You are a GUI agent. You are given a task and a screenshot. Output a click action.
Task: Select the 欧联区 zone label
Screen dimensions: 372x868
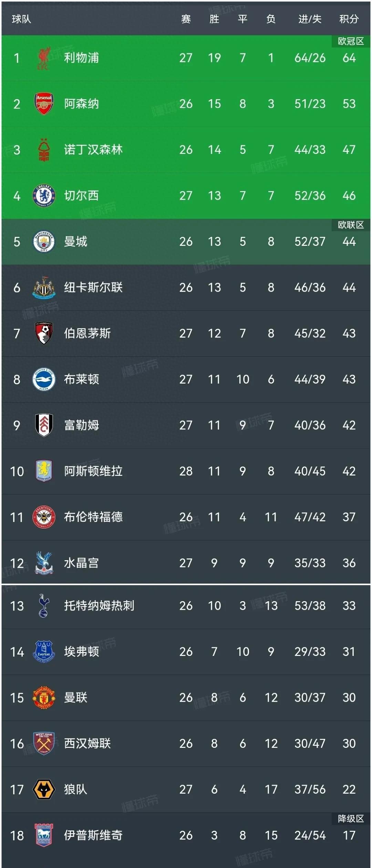click(351, 225)
